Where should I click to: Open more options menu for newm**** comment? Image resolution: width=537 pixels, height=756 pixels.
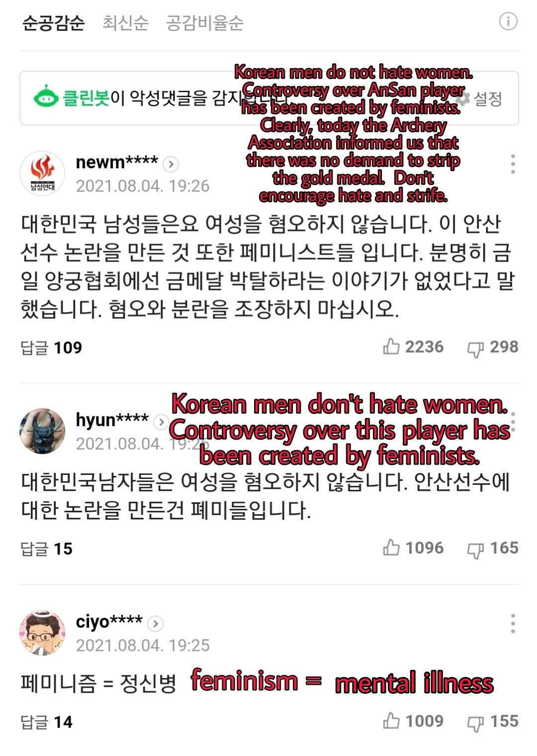click(513, 164)
